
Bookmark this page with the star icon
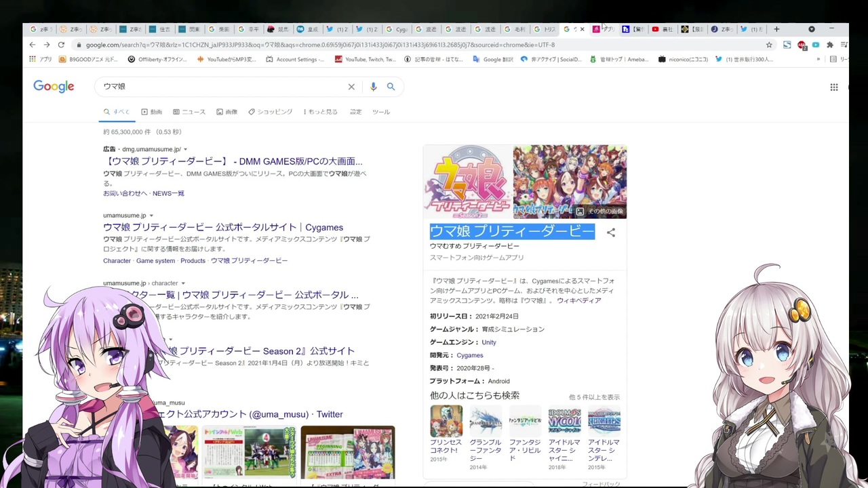(769, 45)
